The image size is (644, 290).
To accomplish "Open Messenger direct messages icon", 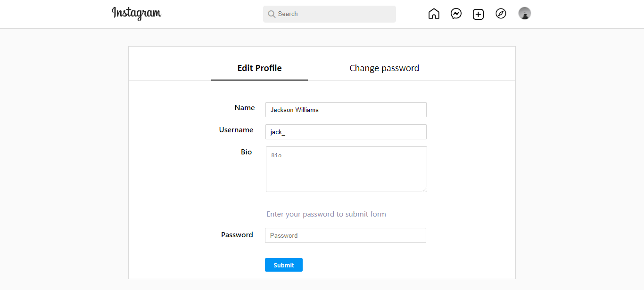I will pos(456,14).
